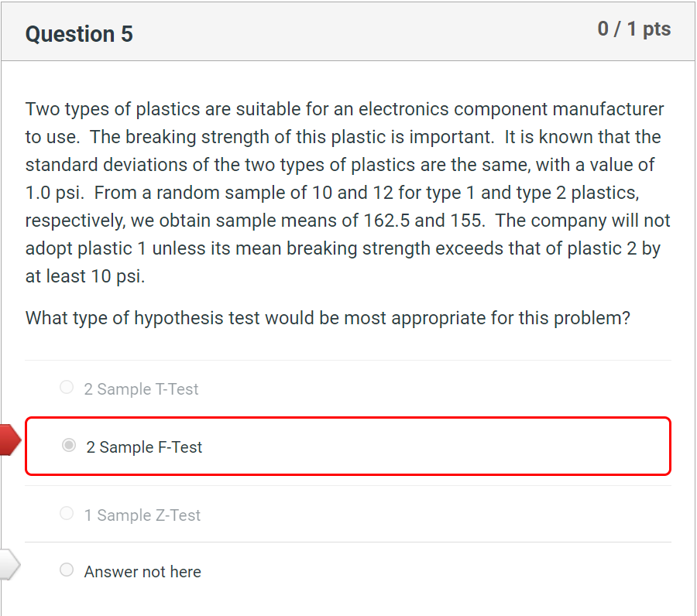Select the 2 Sample T-Test radio button

67,387
